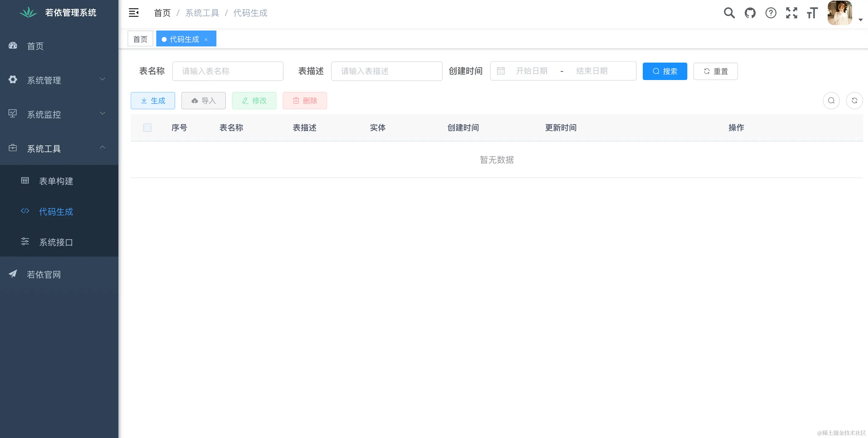Image resolution: width=868 pixels, height=438 pixels.
Task: Collapse sidebar with hamburger icon
Action: click(x=134, y=13)
